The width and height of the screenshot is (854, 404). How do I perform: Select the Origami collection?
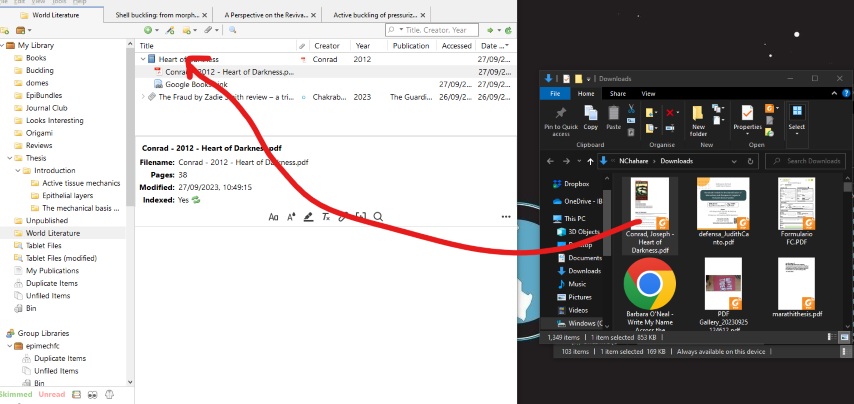click(39, 133)
